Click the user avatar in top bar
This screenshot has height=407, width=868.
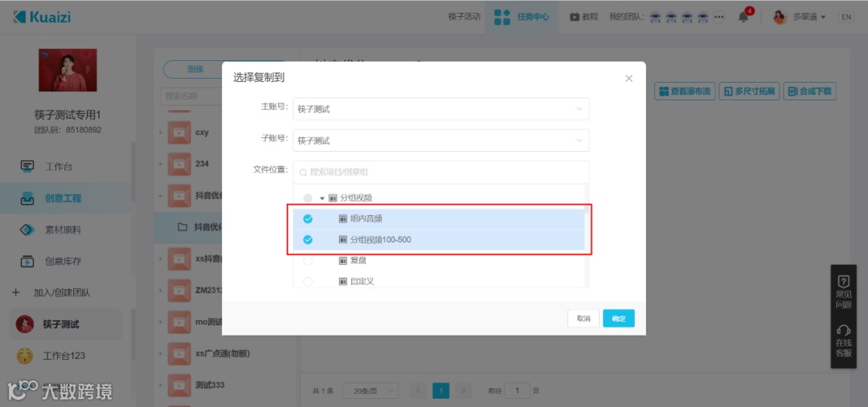(780, 17)
